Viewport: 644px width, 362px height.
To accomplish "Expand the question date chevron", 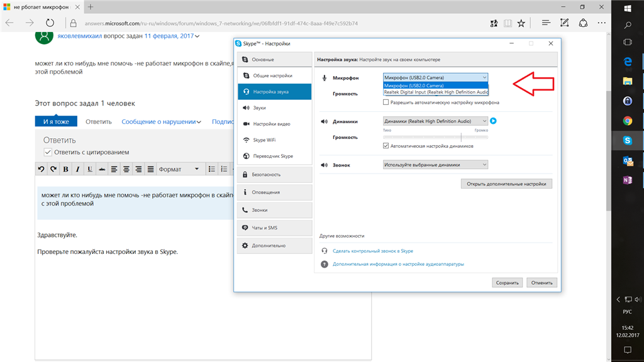I will (x=197, y=36).
